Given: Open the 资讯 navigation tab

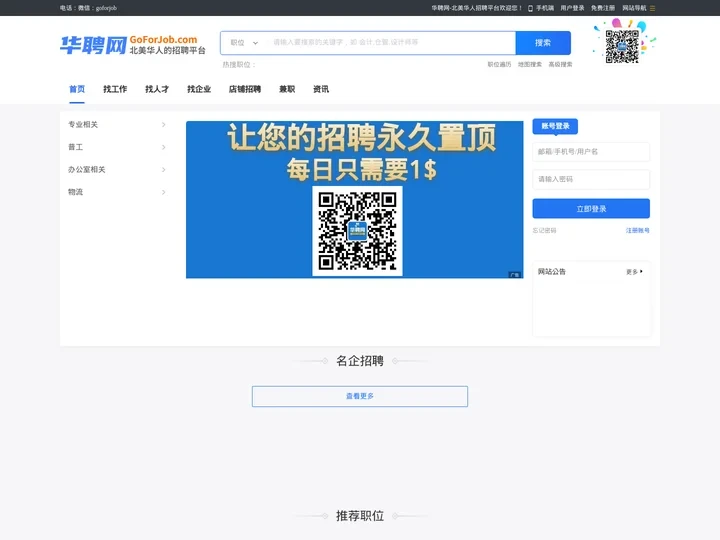Looking at the screenshot, I should (321, 89).
